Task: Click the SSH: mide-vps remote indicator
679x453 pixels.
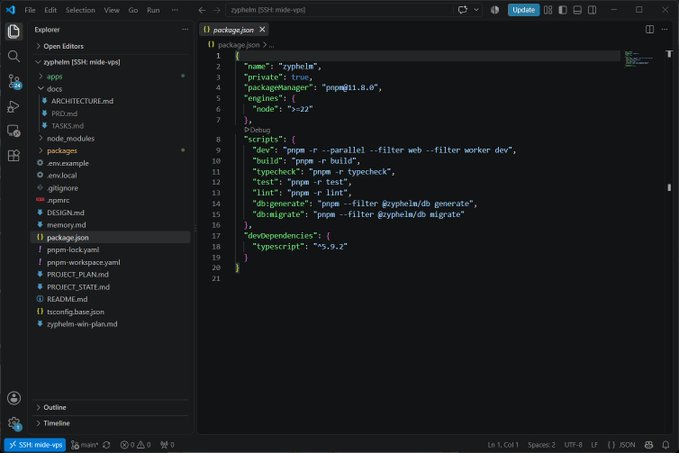Action: [x=36, y=445]
